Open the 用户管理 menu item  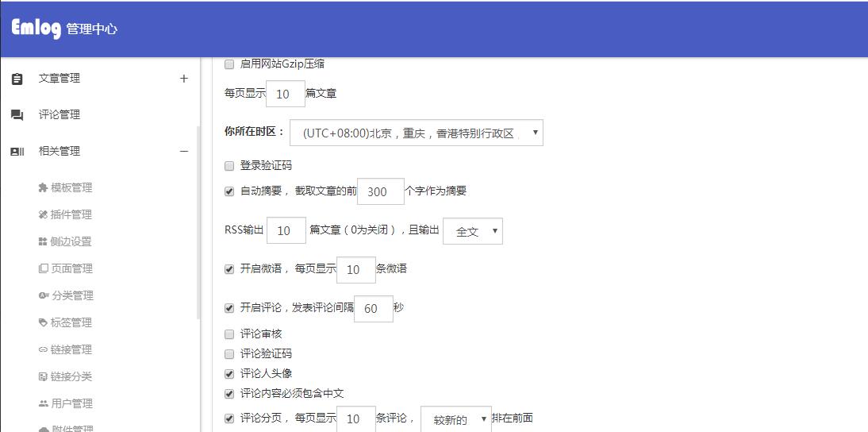click(71, 403)
